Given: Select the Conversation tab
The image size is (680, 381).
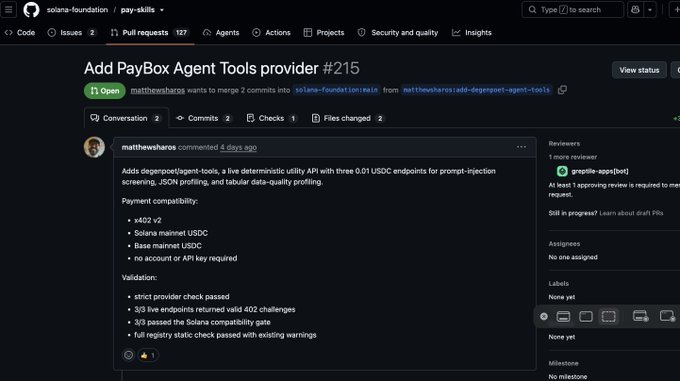Looking at the screenshot, I should [125, 118].
